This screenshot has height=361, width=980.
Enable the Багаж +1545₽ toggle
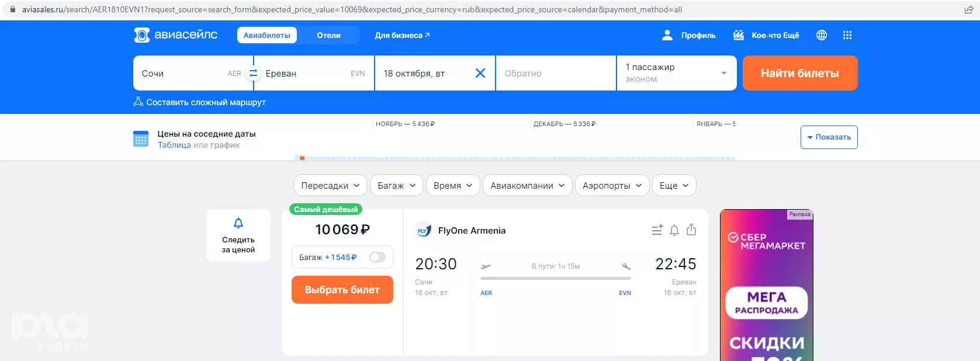tap(377, 257)
